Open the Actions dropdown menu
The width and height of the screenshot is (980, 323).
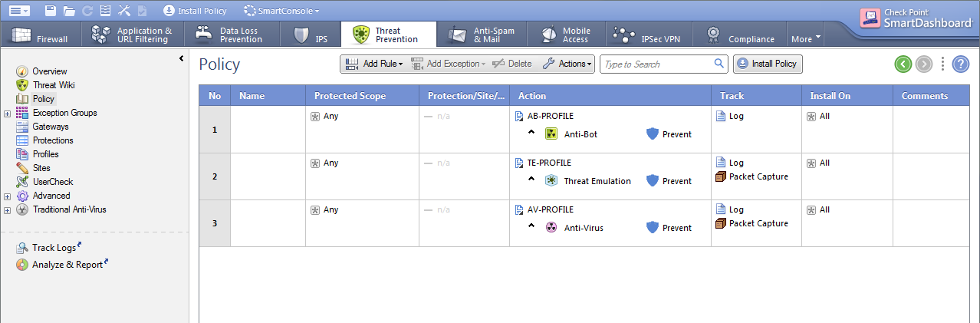click(x=567, y=64)
